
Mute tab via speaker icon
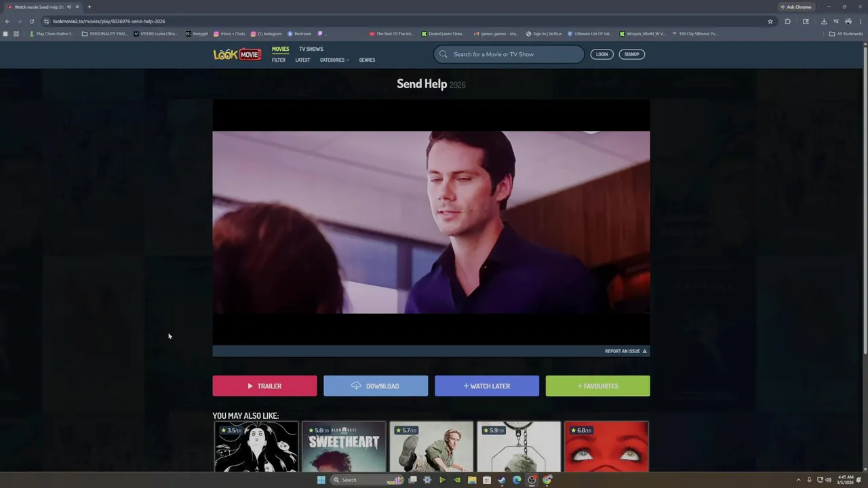pos(69,7)
